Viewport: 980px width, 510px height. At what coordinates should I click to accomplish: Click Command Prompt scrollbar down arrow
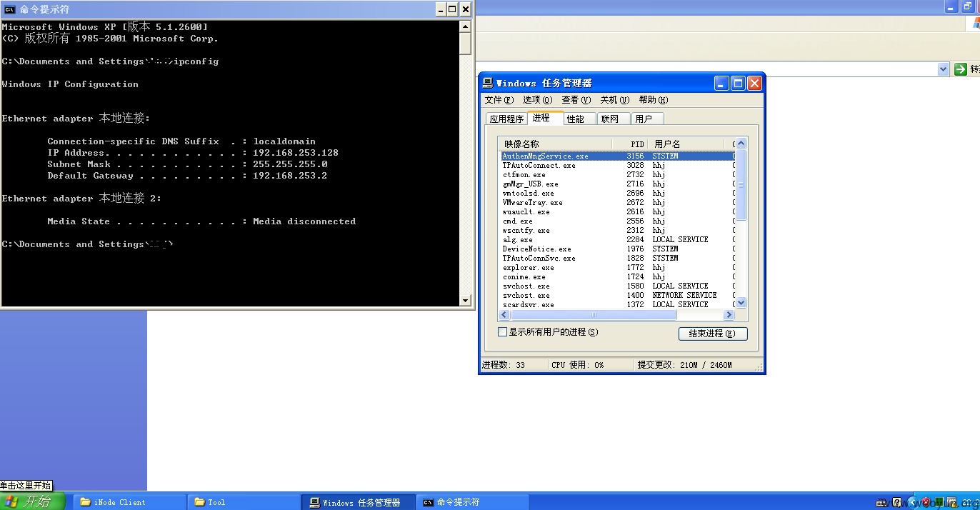[x=465, y=301]
